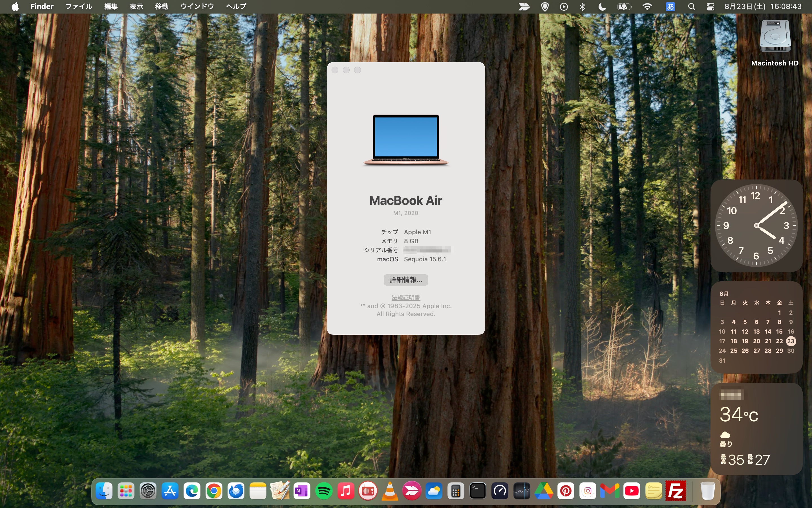Click the 8 GB memory value
The width and height of the screenshot is (812, 508).
(411, 241)
